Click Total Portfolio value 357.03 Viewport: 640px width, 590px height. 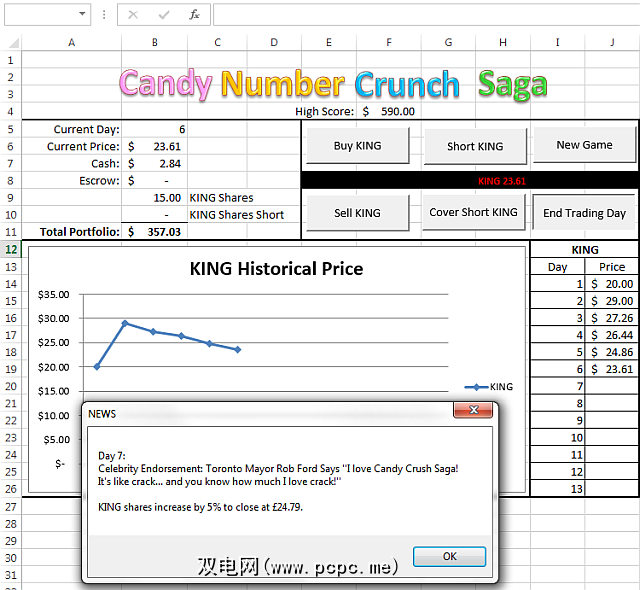click(155, 232)
